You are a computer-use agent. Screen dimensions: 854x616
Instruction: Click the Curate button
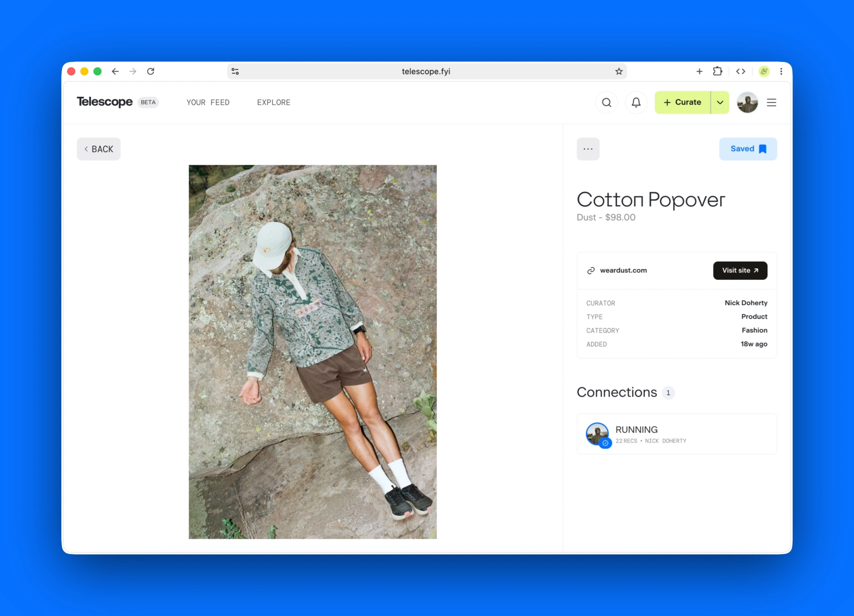tap(682, 103)
